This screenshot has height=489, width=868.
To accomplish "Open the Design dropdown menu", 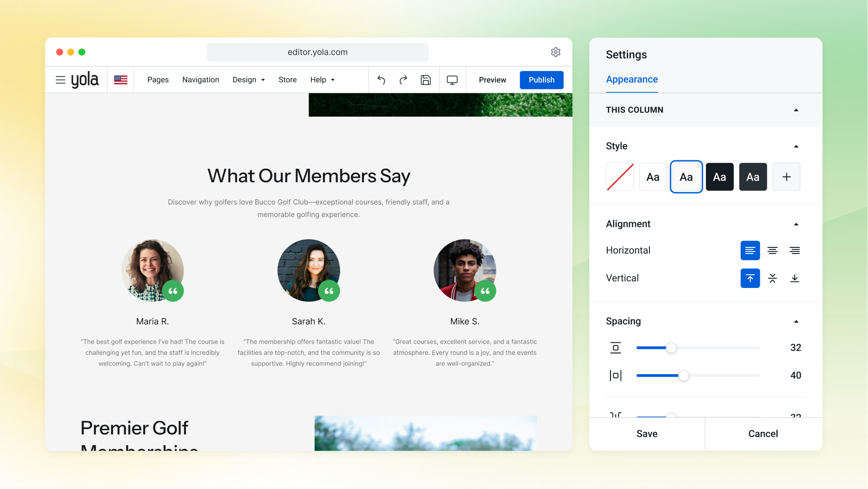I will coord(249,80).
